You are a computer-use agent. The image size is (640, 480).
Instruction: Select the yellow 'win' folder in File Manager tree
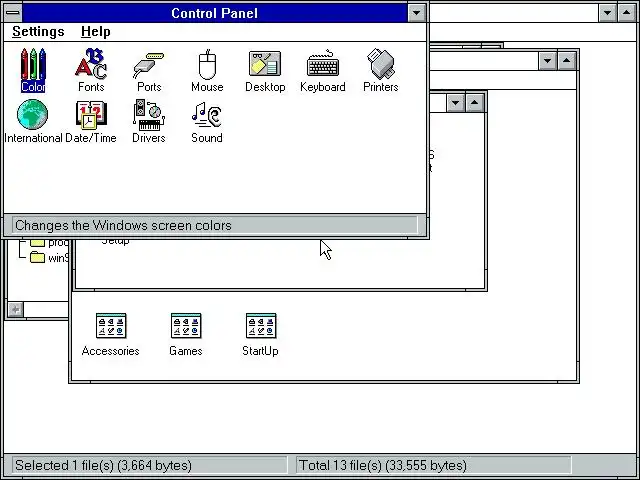pos(38,258)
